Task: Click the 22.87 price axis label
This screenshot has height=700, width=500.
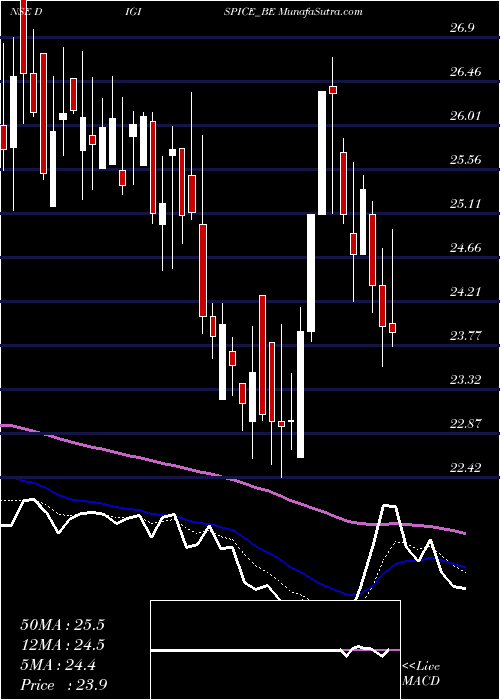Action: coord(466,424)
